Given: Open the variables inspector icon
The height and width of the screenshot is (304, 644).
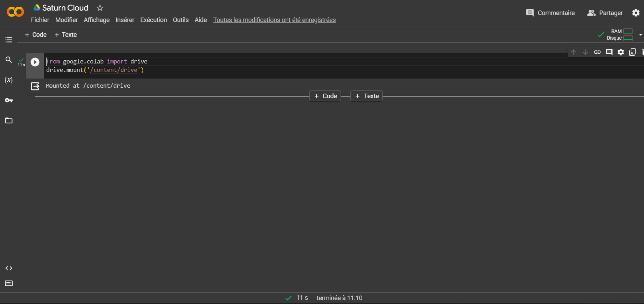Looking at the screenshot, I should [9, 80].
